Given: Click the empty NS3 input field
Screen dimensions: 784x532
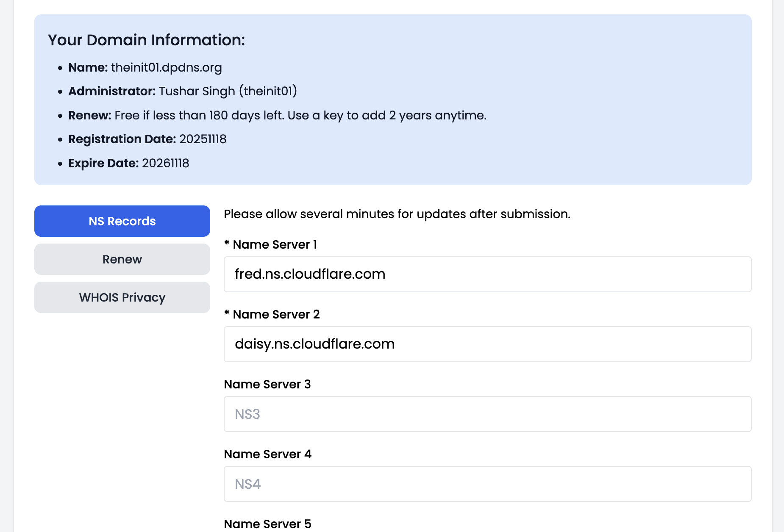Looking at the screenshot, I should 487,414.
